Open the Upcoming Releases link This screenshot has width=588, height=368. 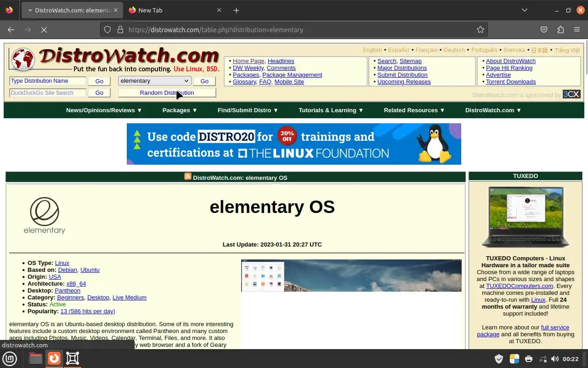404,81
